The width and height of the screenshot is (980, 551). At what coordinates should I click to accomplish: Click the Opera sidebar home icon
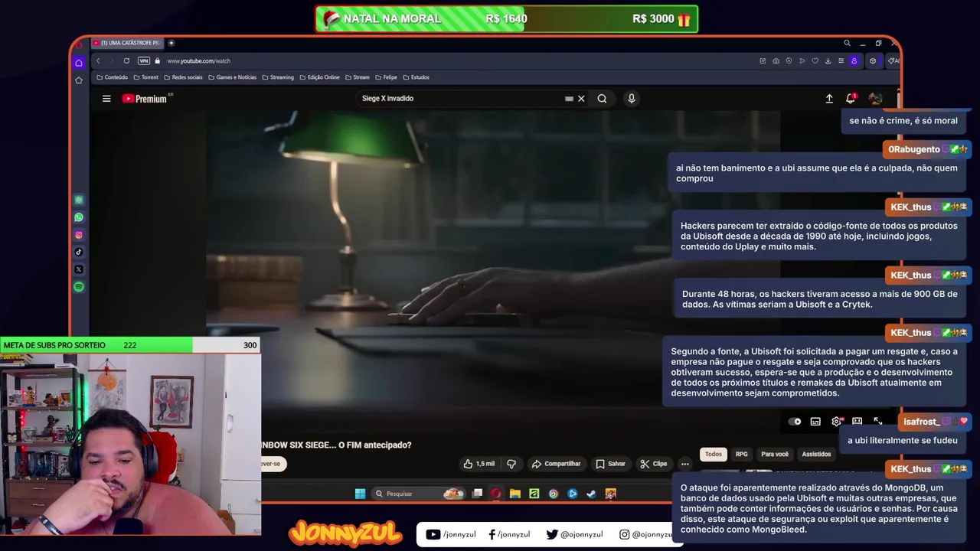(x=79, y=63)
